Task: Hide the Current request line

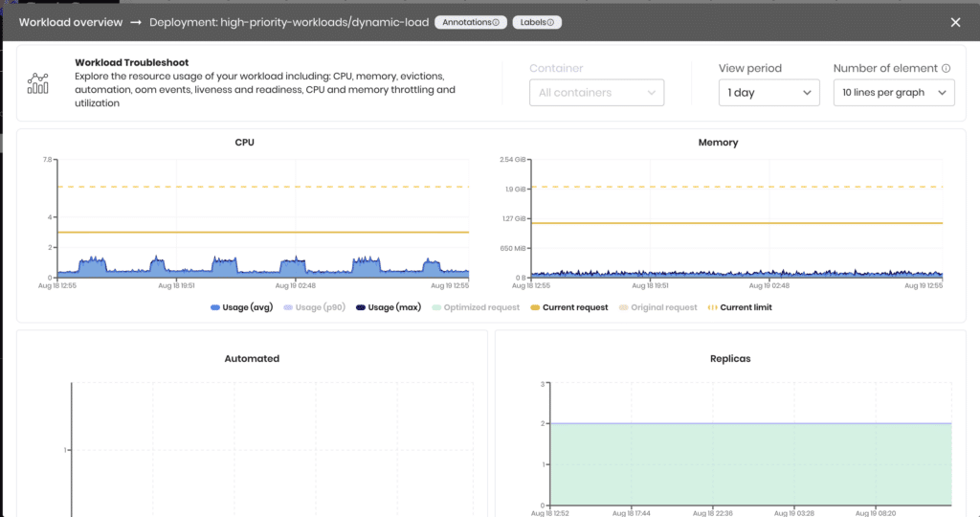Action: pos(568,307)
